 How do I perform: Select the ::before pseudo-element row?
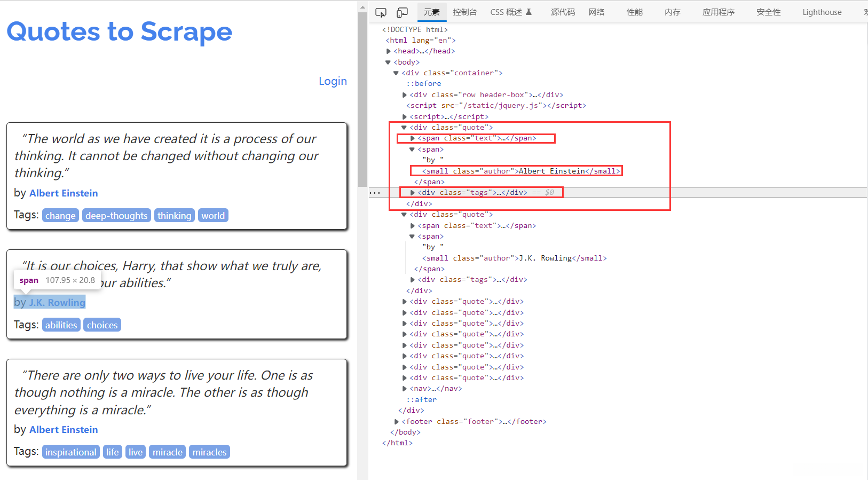424,84
